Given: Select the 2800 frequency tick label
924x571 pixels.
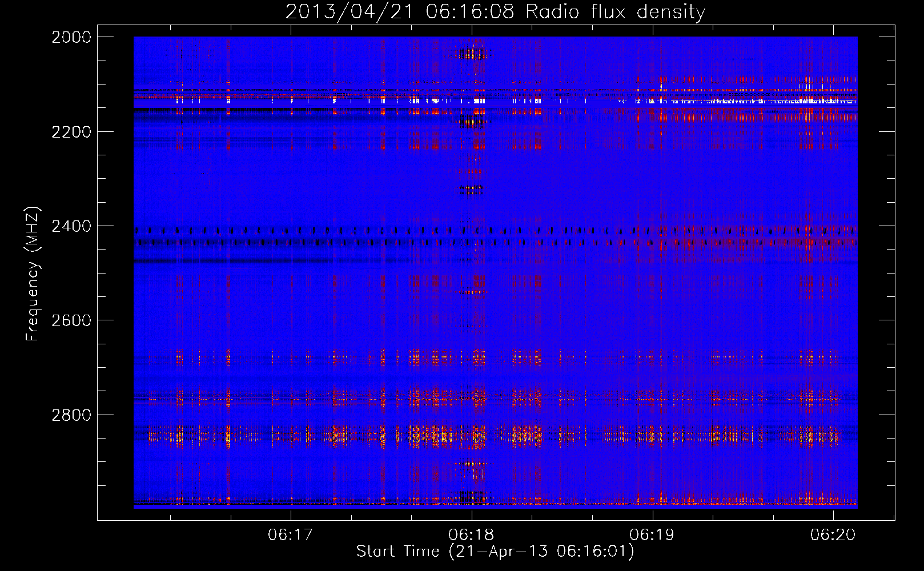Looking at the screenshot, I should 71,415.
